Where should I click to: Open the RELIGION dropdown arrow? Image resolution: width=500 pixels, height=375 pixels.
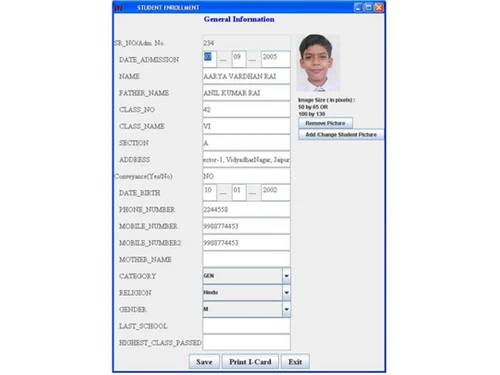(x=286, y=293)
